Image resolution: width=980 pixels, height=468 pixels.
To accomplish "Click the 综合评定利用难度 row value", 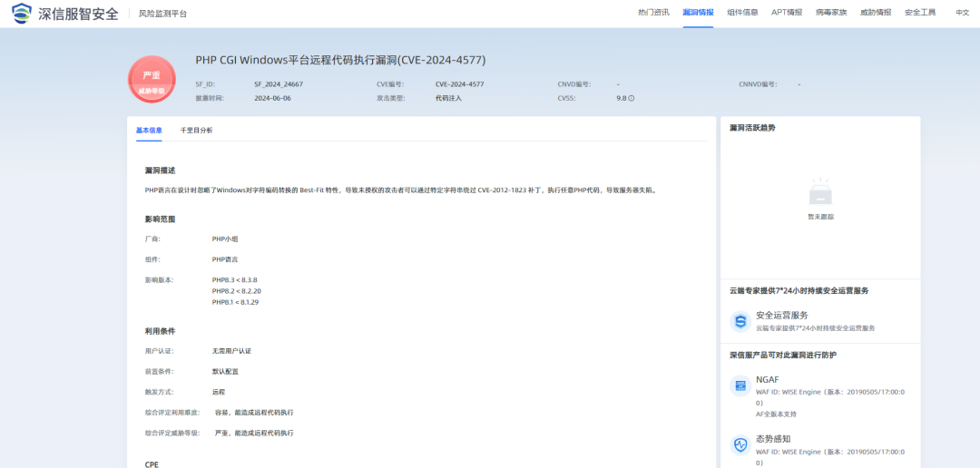I will coord(254,413).
